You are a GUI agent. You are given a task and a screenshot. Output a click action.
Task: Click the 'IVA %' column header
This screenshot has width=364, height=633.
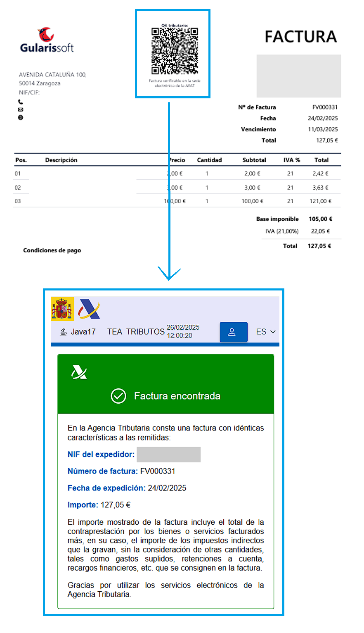coord(292,160)
